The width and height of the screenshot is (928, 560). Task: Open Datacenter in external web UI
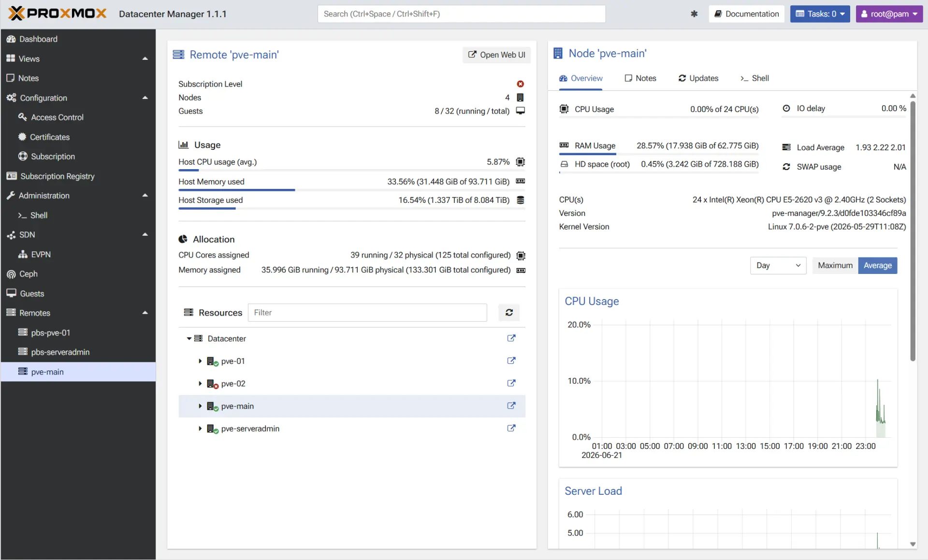[511, 338]
